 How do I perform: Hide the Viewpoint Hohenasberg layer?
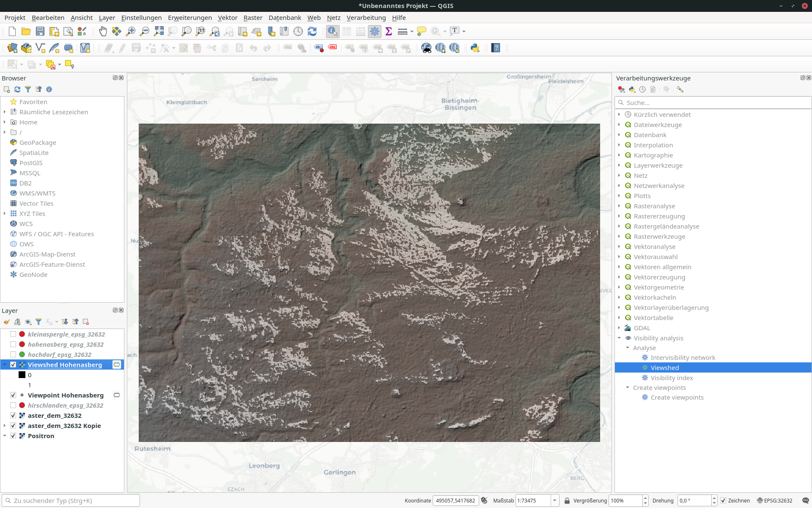pos(13,395)
